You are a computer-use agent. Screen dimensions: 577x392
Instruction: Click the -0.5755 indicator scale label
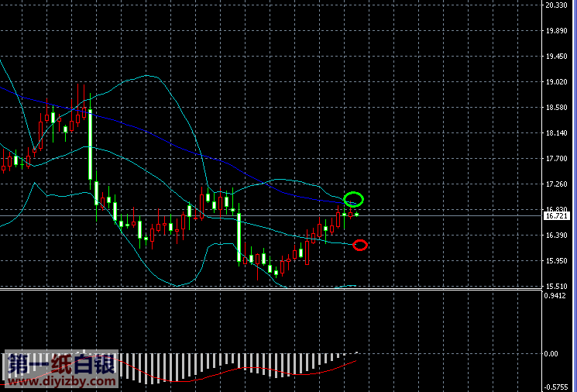coord(557,387)
